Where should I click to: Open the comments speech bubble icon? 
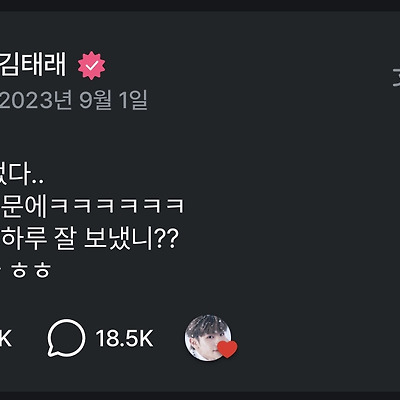pos(66,338)
